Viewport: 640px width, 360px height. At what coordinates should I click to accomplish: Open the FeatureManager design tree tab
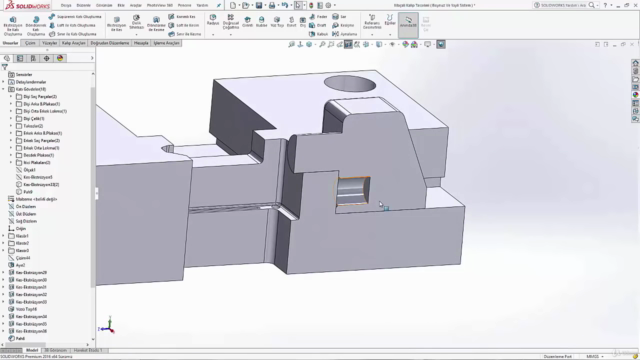click(x=7, y=58)
